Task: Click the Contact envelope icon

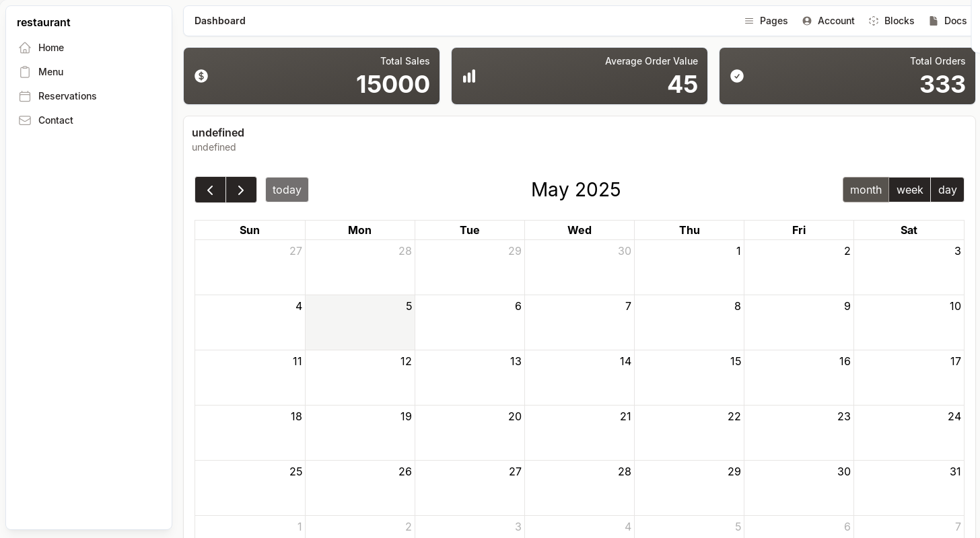Action: 25,120
